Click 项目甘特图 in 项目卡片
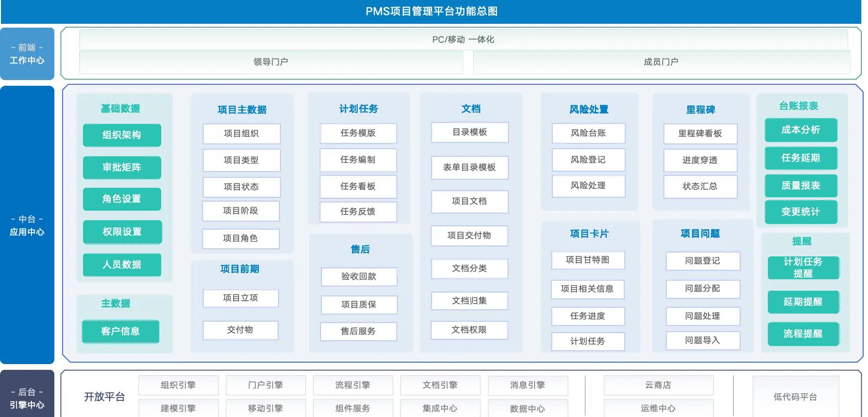 588,260
